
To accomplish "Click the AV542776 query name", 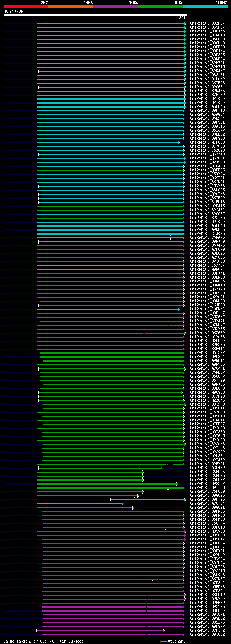I will tap(14, 12).
